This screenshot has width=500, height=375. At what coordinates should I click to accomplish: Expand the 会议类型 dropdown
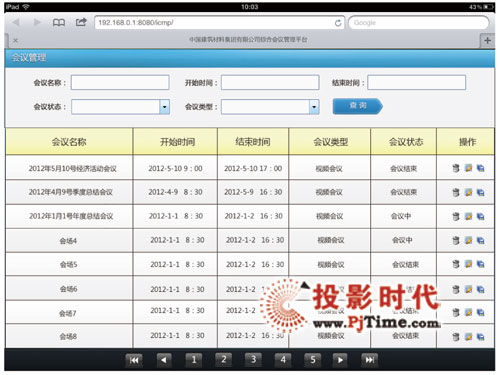tap(314, 107)
